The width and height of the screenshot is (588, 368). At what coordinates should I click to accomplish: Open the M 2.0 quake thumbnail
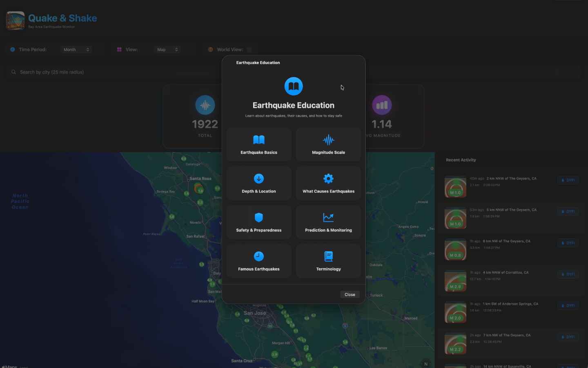pos(455,312)
